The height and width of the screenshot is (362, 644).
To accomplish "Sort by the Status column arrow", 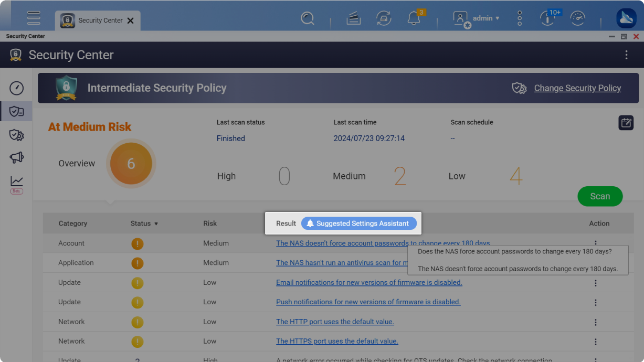I will [156, 224].
